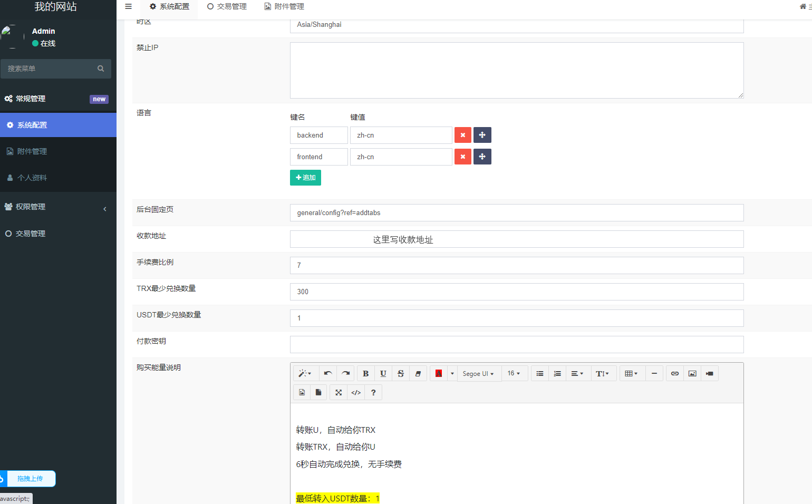
Task: Delete the frontend language row
Action: 462,157
